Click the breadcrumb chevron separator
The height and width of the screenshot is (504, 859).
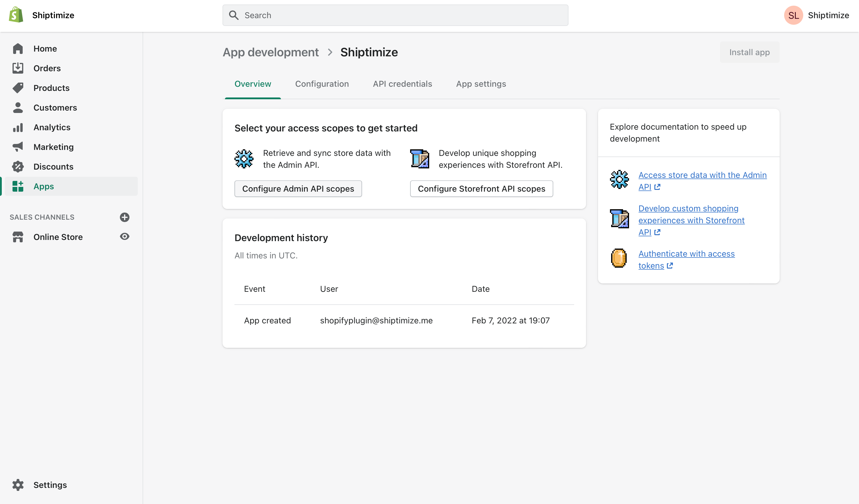pyautogui.click(x=330, y=52)
